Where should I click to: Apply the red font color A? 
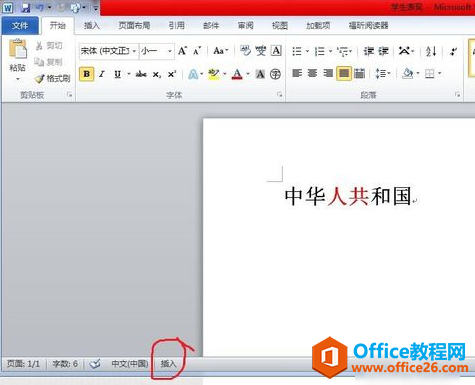[237, 74]
